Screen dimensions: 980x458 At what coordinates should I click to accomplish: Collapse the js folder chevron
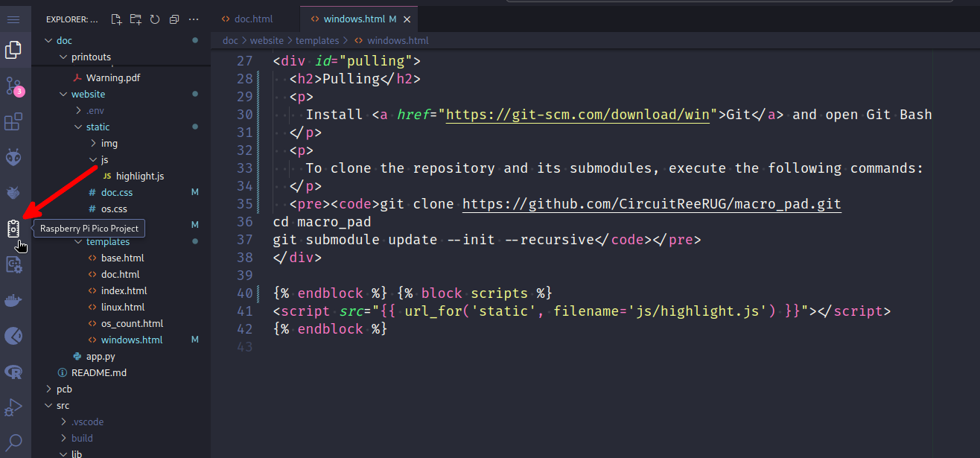pyautogui.click(x=93, y=160)
